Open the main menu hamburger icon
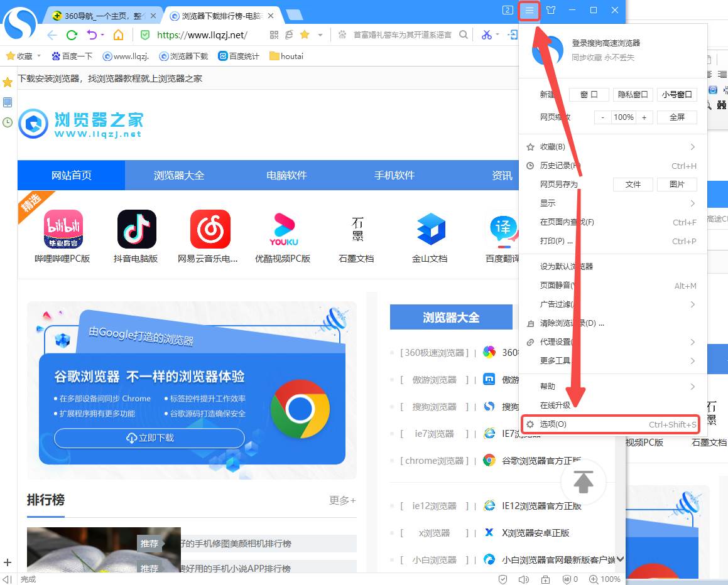Viewport: 728px width, 585px height. click(529, 10)
